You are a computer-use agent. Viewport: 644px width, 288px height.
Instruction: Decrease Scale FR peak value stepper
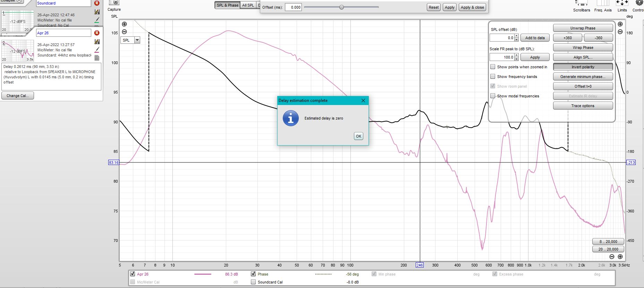(x=517, y=59)
